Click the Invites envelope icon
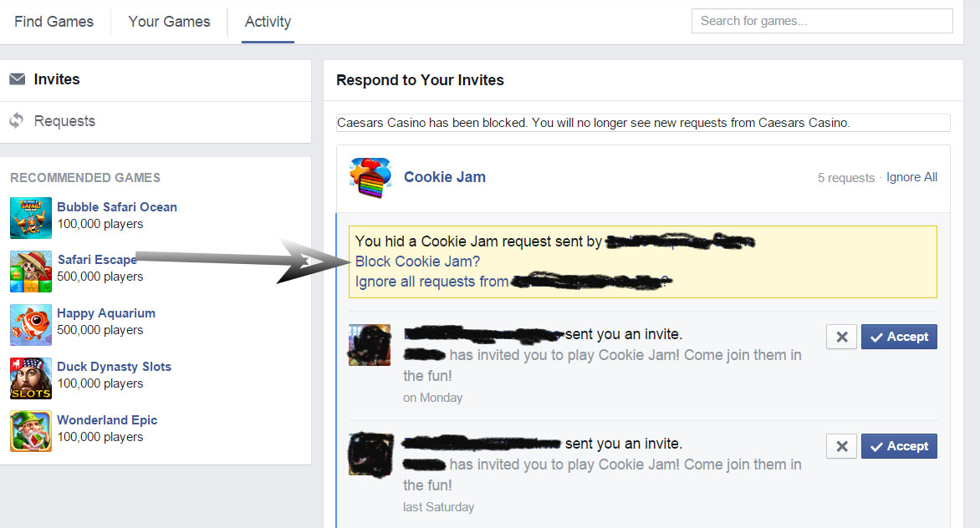980x528 pixels. pos(18,79)
